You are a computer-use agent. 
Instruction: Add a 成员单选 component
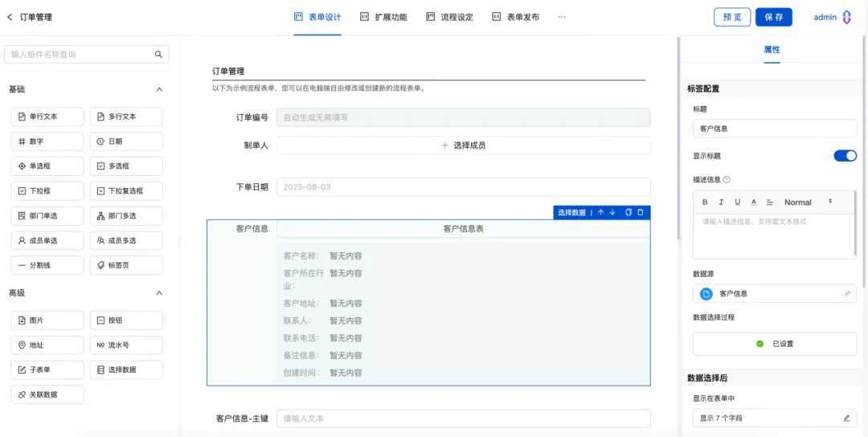pos(47,241)
